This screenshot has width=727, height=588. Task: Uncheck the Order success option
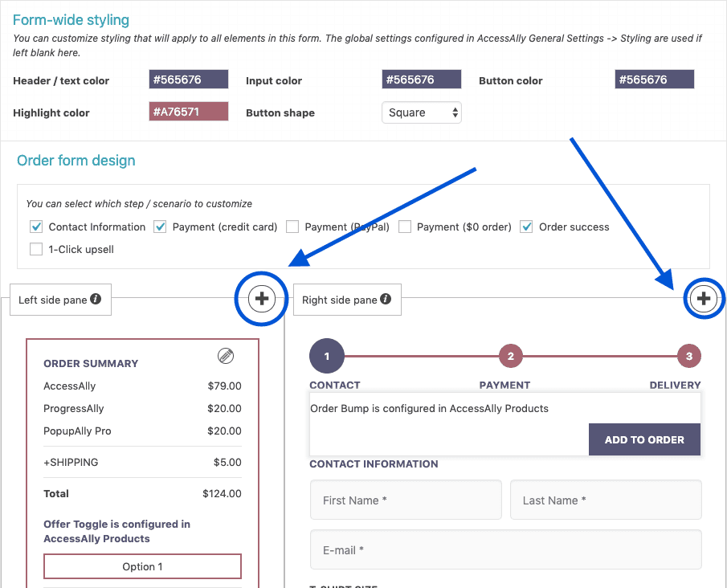coord(526,227)
